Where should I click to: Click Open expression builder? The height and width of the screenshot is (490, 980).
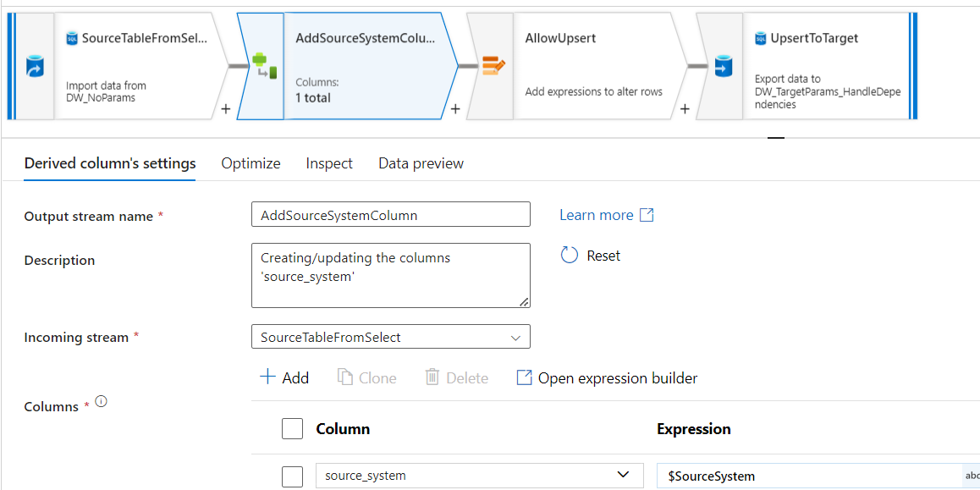607,377
